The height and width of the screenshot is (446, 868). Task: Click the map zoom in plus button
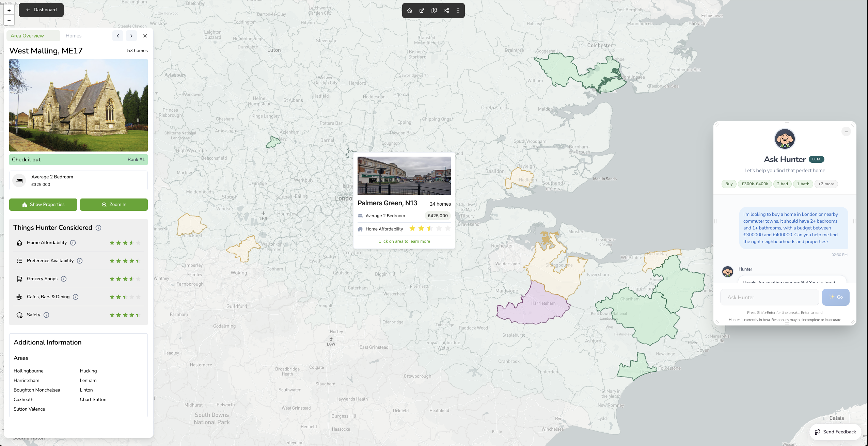click(9, 11)
